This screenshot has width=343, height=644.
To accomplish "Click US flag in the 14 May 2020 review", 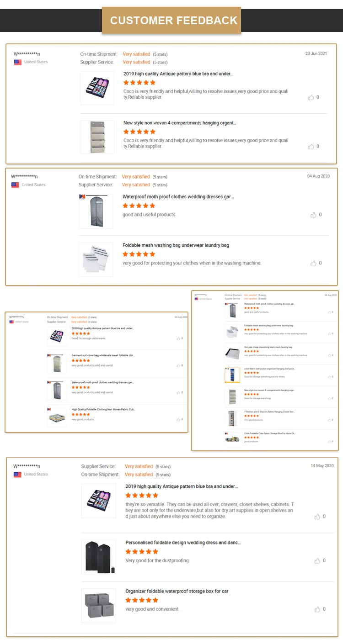I will pyautogui.click(x=17, y=475).
